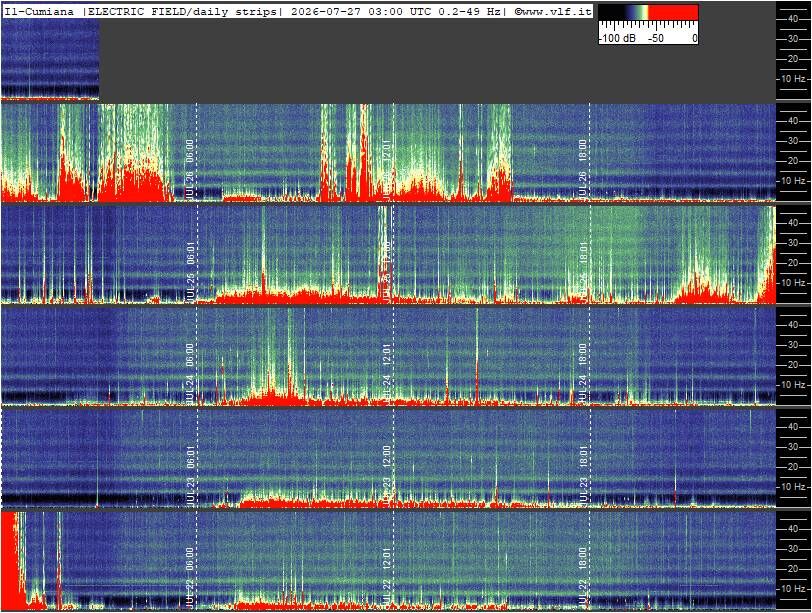
Task: Click the -100 dB legend label
Action: tap(617, 38)
